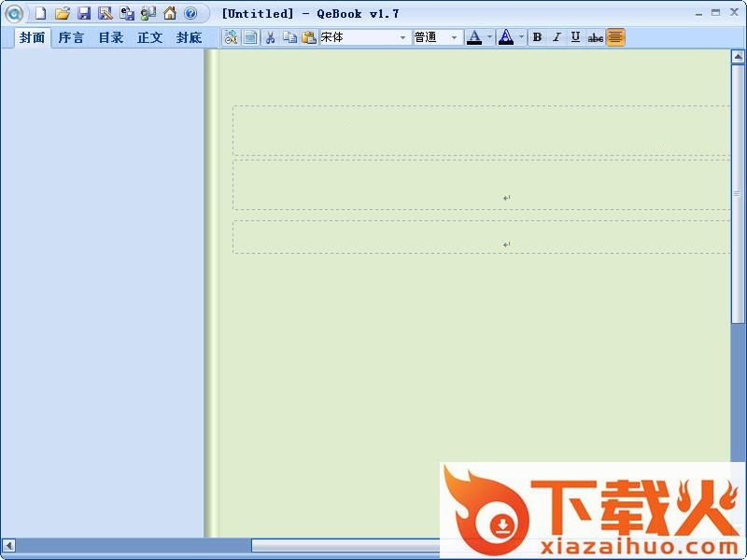The height and width of the screenshot is (560, 747).
Task: Open the QeBook round application menu button
Action: click(14, 14)
